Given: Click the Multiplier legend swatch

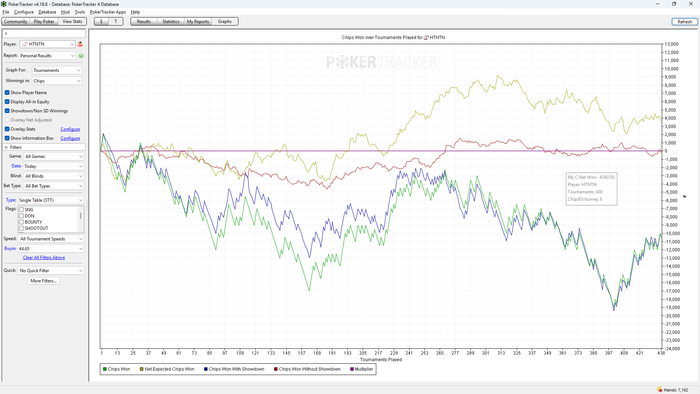Looking at the screenshot, I should (x=352, y=369).
